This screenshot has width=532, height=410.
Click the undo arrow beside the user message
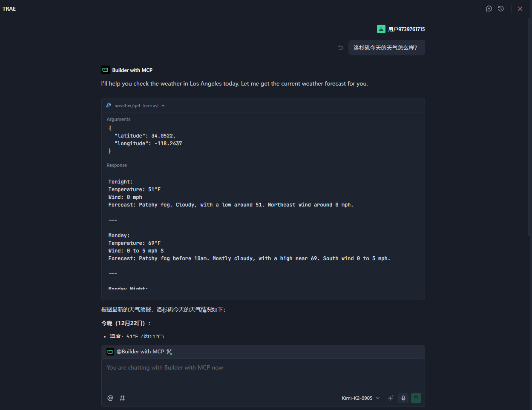coord(341,48)
